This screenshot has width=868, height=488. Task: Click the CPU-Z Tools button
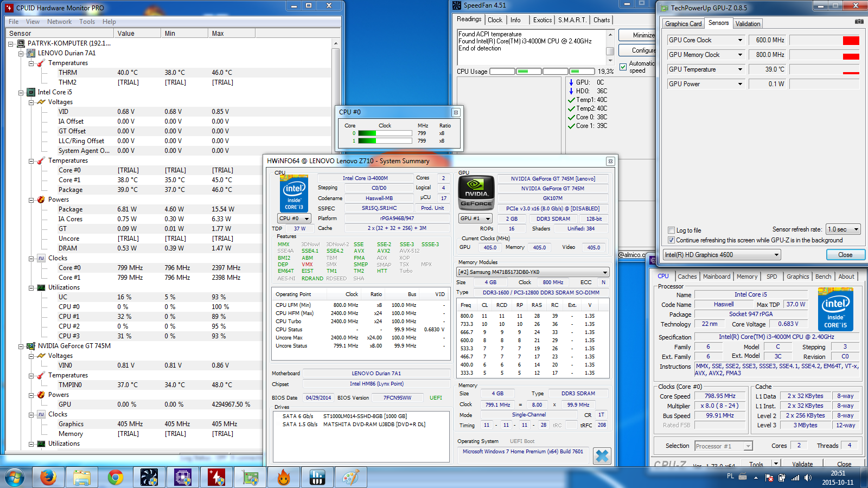click(756, 464)
